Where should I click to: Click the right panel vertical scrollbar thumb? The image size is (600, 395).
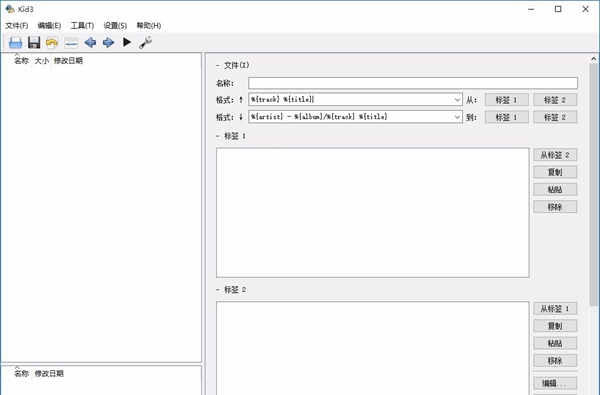[x=593, y=184]
